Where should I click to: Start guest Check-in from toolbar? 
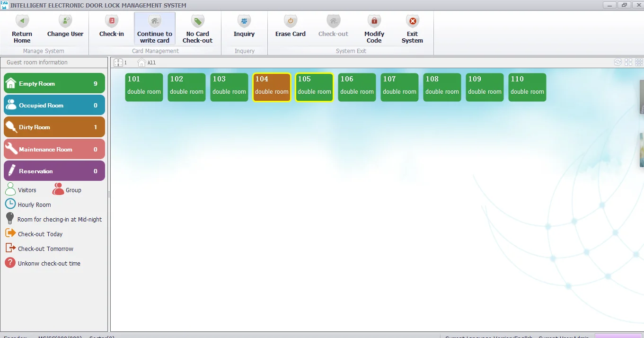[112, 21]
